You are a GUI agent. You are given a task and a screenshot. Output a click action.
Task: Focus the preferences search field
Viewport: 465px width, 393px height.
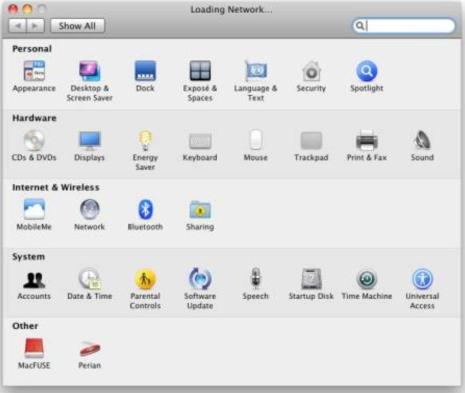(404, 26)
